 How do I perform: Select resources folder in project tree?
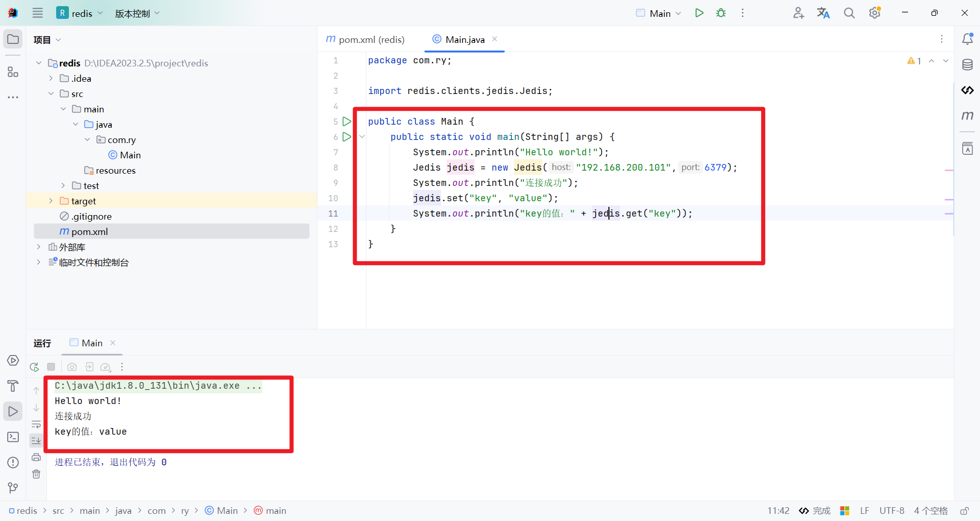point(110,170)
